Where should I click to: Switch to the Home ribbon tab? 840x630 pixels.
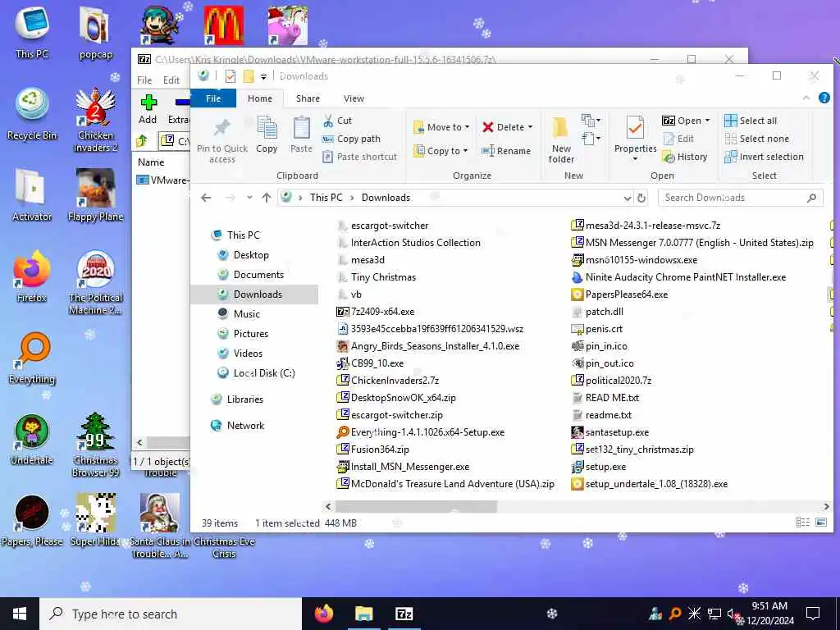[260, 98]
